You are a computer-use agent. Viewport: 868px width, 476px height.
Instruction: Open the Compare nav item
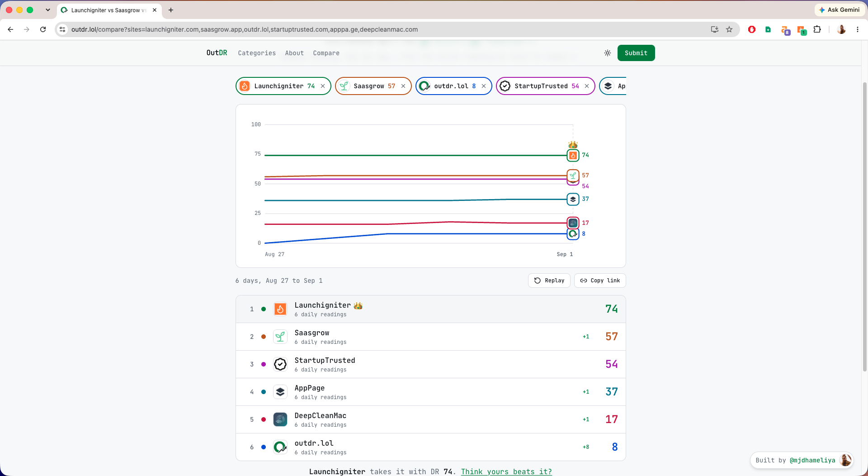pyautogui.click(x=326, y=53)
